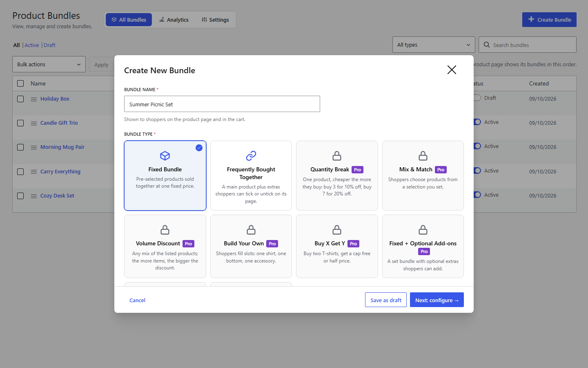Click drag handle icon for Cozy Desk Set

34,196
